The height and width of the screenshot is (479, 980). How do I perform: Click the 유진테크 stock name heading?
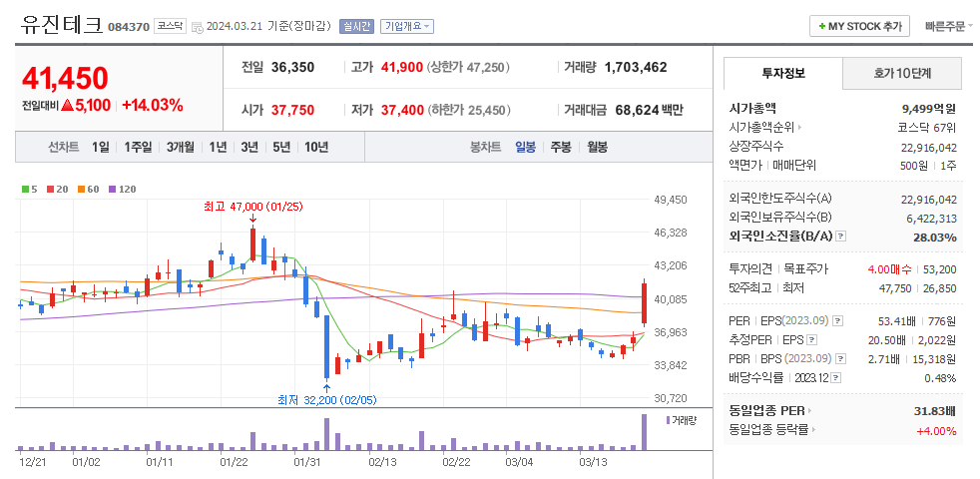pos(61,24)
